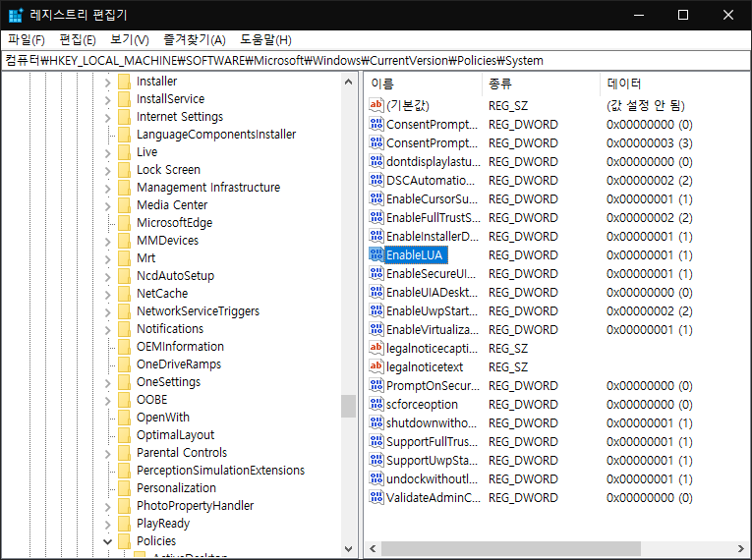The image size is (752, 560).
Task: Select the second ConsentPrompt... entry with data (3)
Action: [433, 142]
